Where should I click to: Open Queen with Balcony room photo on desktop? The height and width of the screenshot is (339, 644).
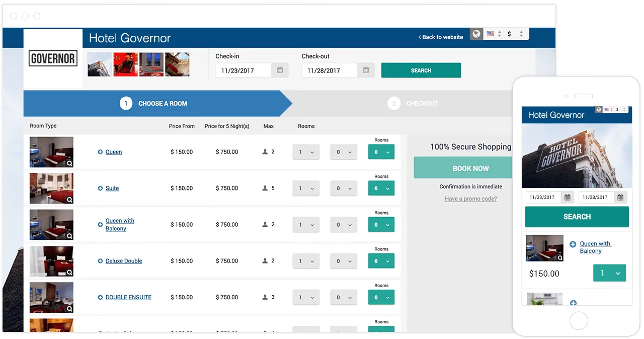51,225
